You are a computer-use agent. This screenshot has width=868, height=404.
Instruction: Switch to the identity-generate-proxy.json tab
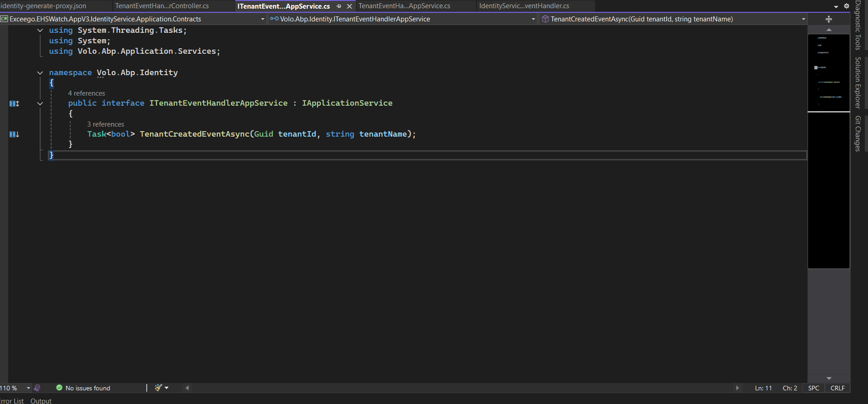[44, 6]
